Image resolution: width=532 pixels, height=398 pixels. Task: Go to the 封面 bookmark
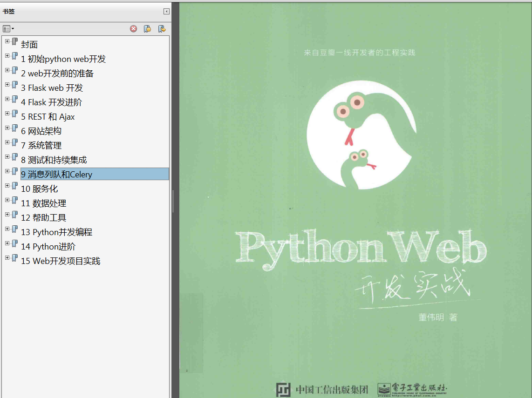(29, 44)
